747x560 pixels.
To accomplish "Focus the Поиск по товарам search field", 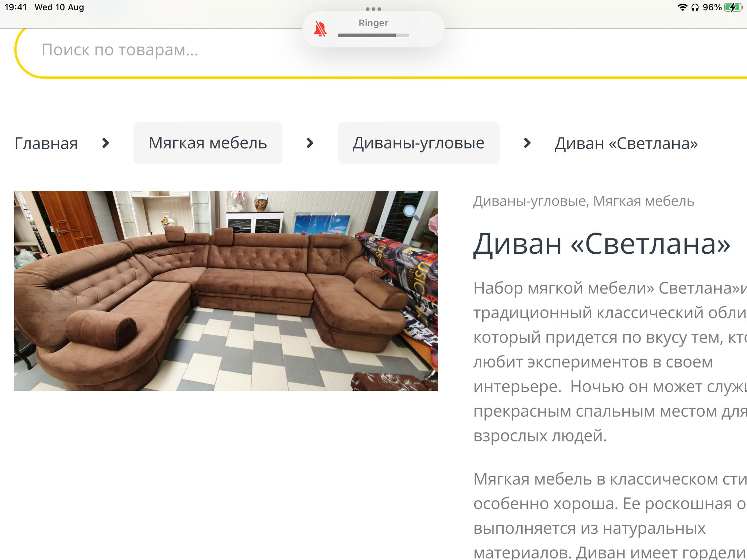I will coord(381,50).
